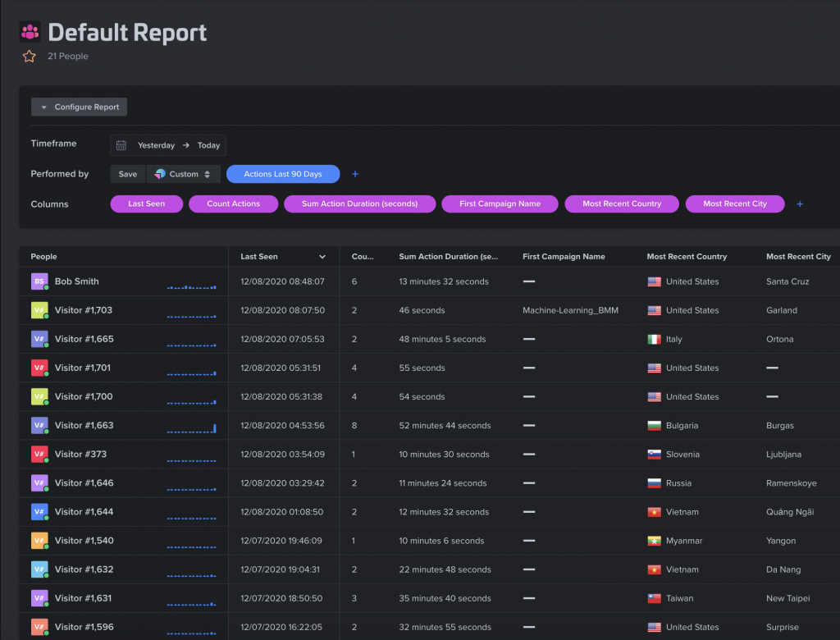
Task: Click the Last Seen column pill
Action: tap(147, 203)
